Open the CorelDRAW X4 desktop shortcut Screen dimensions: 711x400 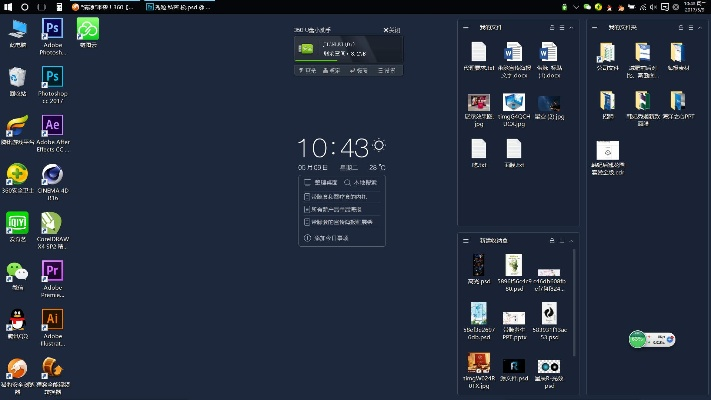coord(52,222)
